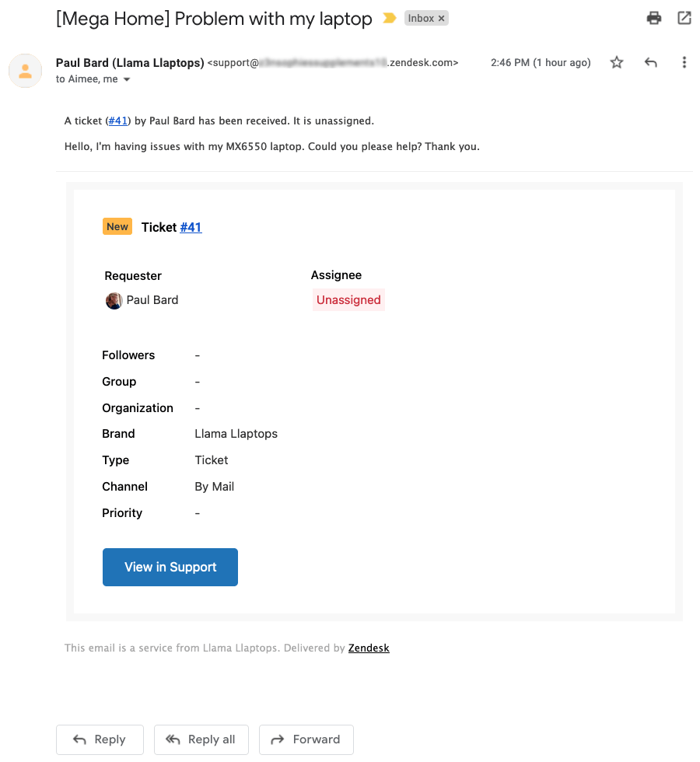Click the Forward button
Viewport: 700px width, 762px height.
click(x=306, y=739)
